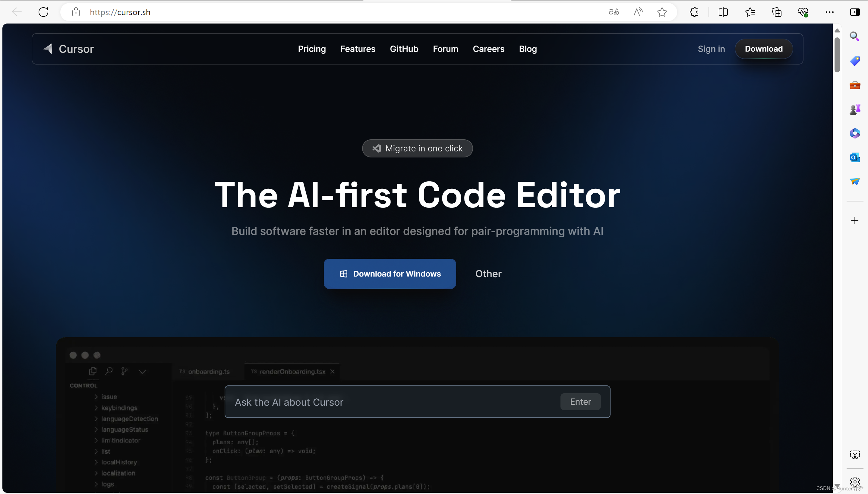Switch to the onboarding.ts tab
The image size is (868, 494).
coord(208,372)
